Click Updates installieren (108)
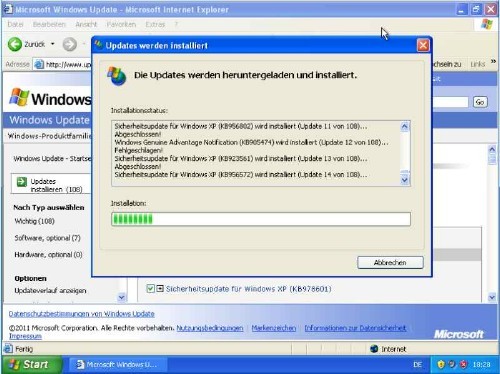500x374 pixels. click(56, 185)
